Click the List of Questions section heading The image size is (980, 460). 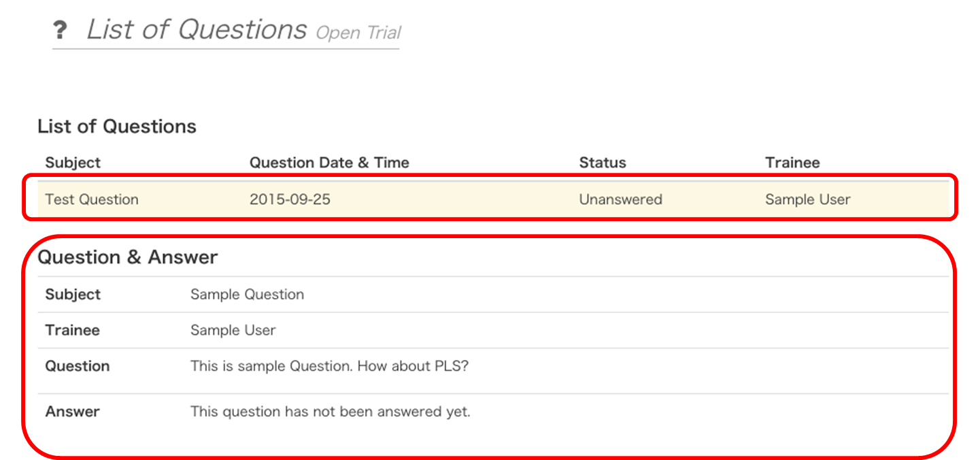click(117, 126)
